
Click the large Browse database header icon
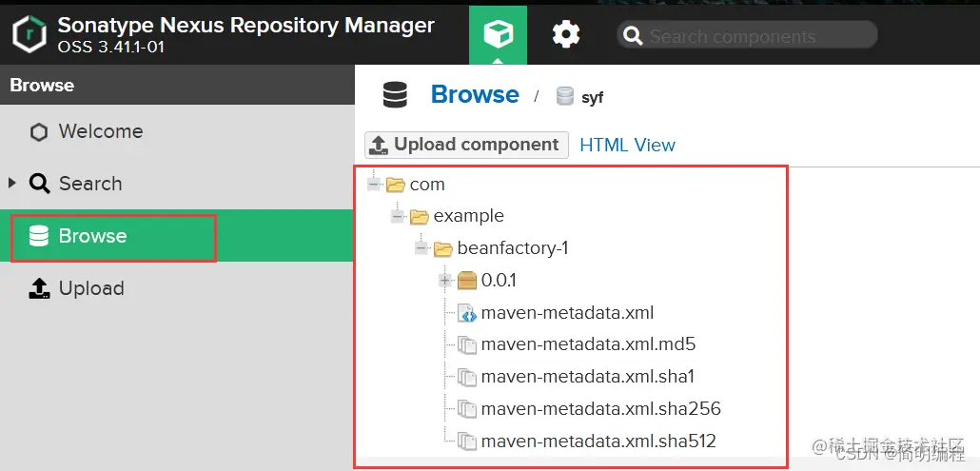[x=395, y=95]
